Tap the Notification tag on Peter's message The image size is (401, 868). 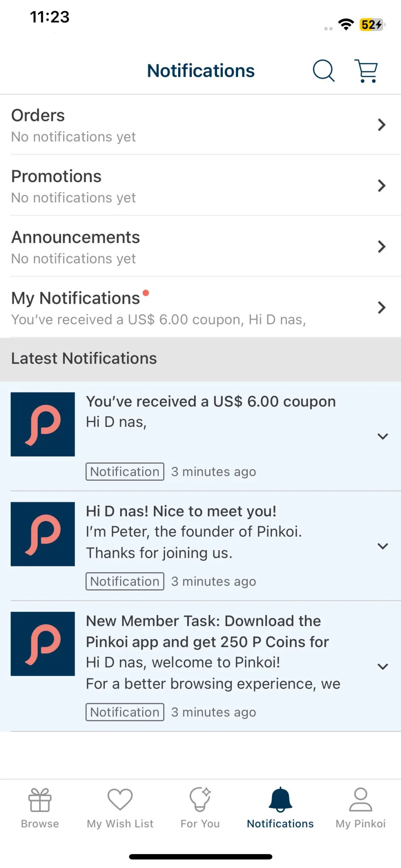coord(125,581)
